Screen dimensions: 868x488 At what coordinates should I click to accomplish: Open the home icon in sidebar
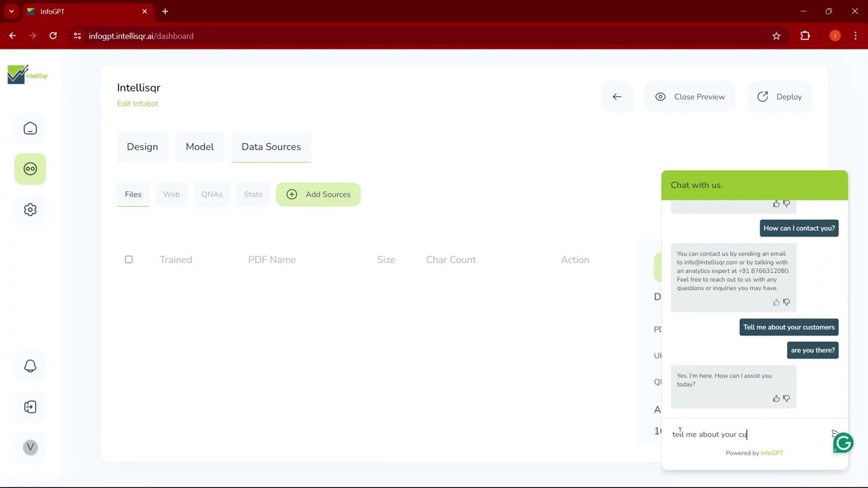click(30, 129)
